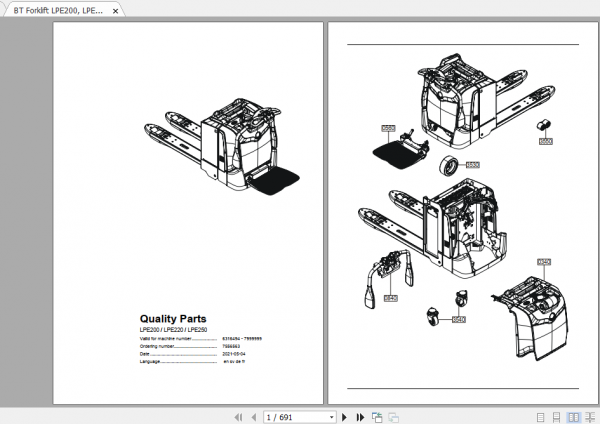Screen dimensions: 600x424
Task: Click the drive wheel drawing
Action: (448, 165)
